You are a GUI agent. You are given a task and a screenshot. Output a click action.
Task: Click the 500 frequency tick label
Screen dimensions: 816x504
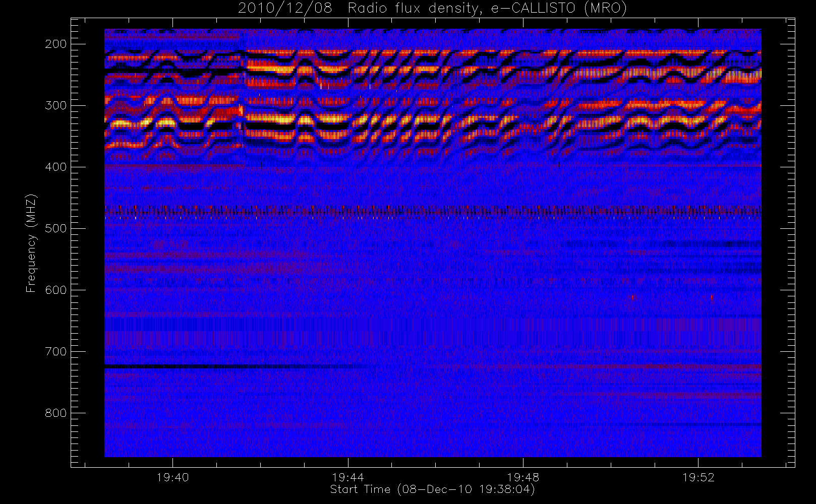(56, 228)
